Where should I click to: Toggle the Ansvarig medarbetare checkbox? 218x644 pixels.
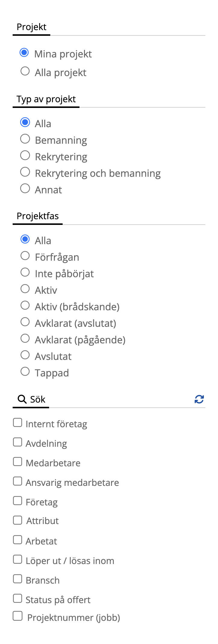point(17,481)
